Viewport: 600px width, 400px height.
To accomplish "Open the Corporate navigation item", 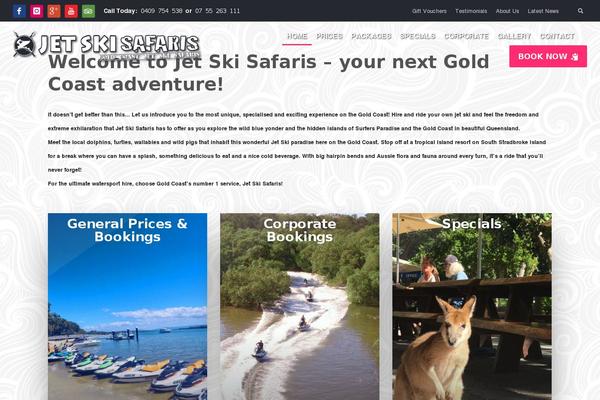I will pos(466,36).
